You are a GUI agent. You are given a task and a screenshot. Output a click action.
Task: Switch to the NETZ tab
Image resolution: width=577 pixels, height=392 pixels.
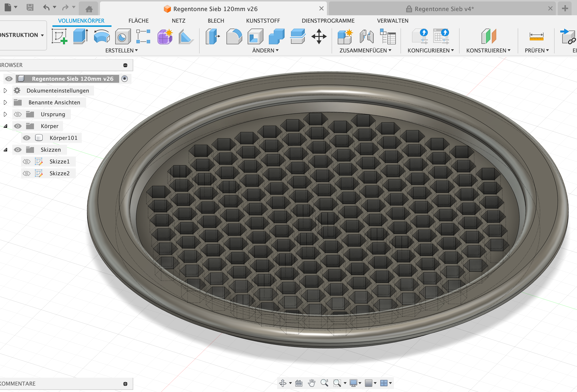pos(178,21)
